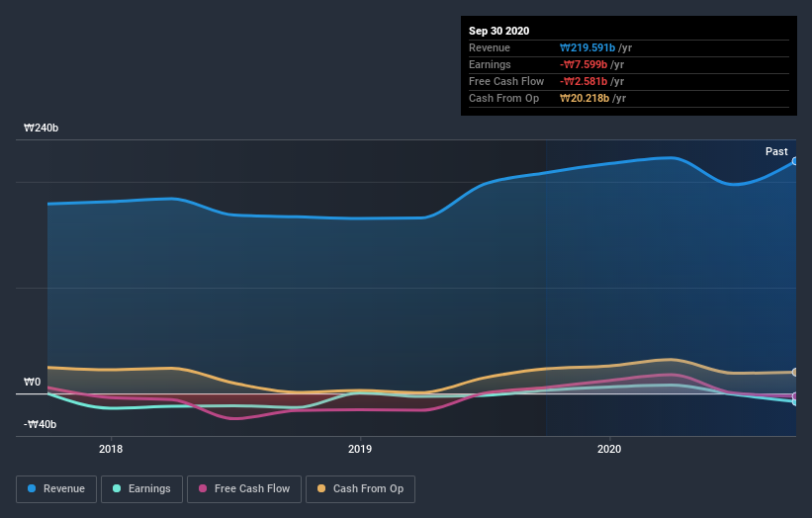The height and width of the screenshot is (518, 812).
Task: Click the ₩240b y-axis label
Action: pos(41,128)
